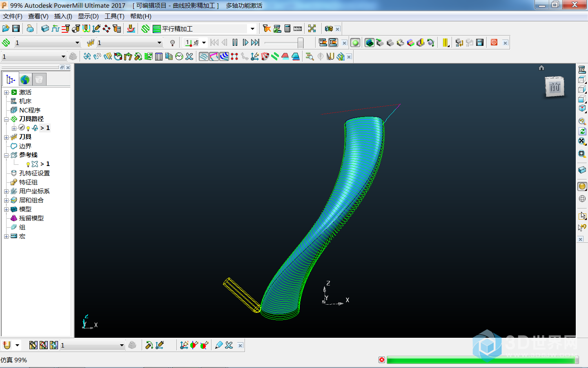Toggle the selected dark-blue ViewMill view button
Image resolution: width=588 pixels, height=368 pixels.
[x=370, y=43]
